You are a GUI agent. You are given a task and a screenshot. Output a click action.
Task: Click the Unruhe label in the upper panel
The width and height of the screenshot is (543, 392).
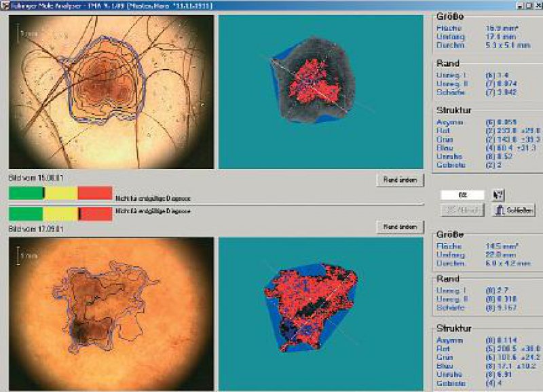click(x=449, y=157)
